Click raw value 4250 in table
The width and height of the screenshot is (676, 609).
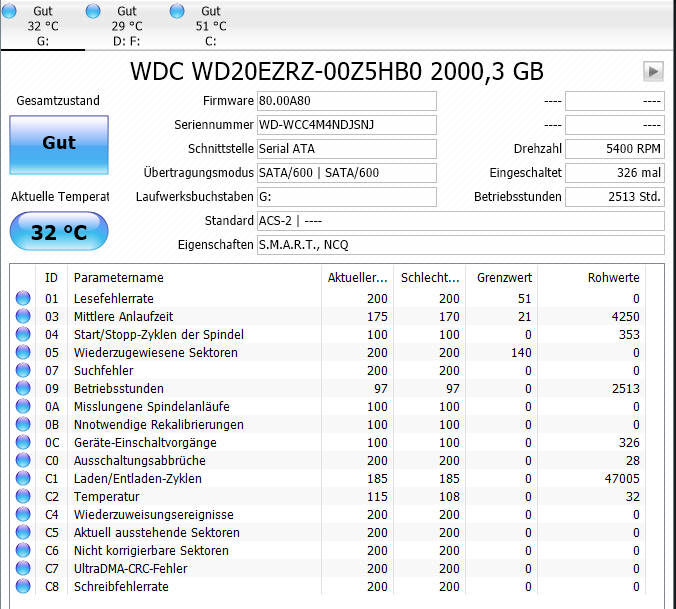click(x=626, y=317)
